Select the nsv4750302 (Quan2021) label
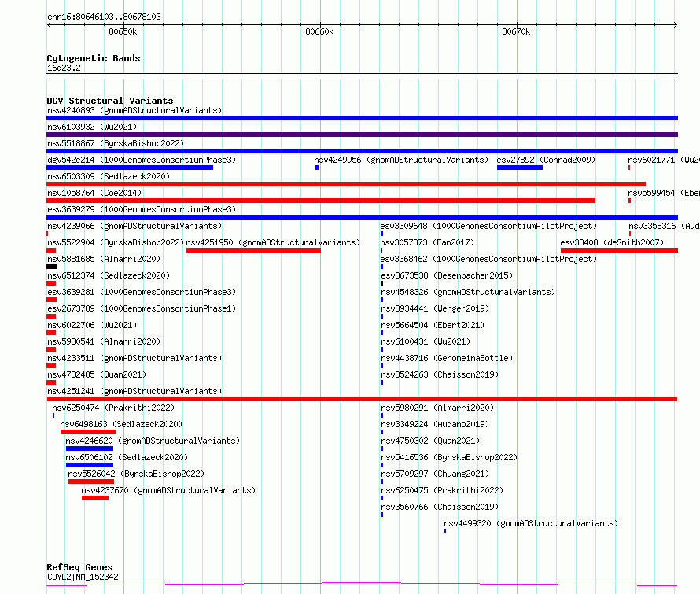The width and height of the screenshot is (700, 594). click(x=430, y=441)
